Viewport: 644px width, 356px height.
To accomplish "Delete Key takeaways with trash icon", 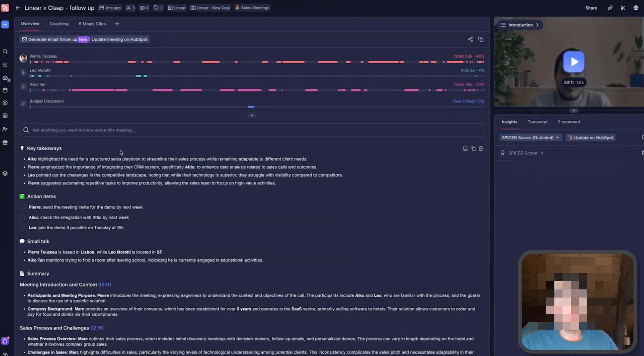I will (x=481, y=148).
